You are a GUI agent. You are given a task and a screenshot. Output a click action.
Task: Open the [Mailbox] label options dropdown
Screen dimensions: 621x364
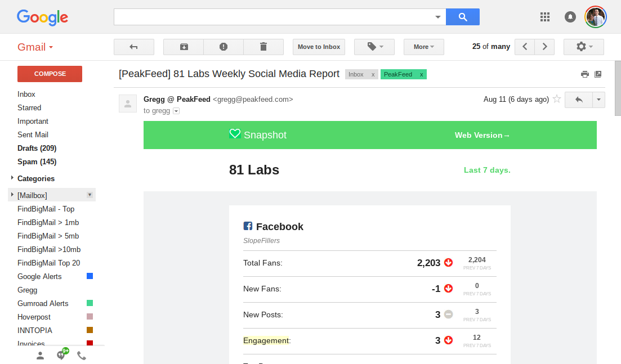(x=90, y=195)
